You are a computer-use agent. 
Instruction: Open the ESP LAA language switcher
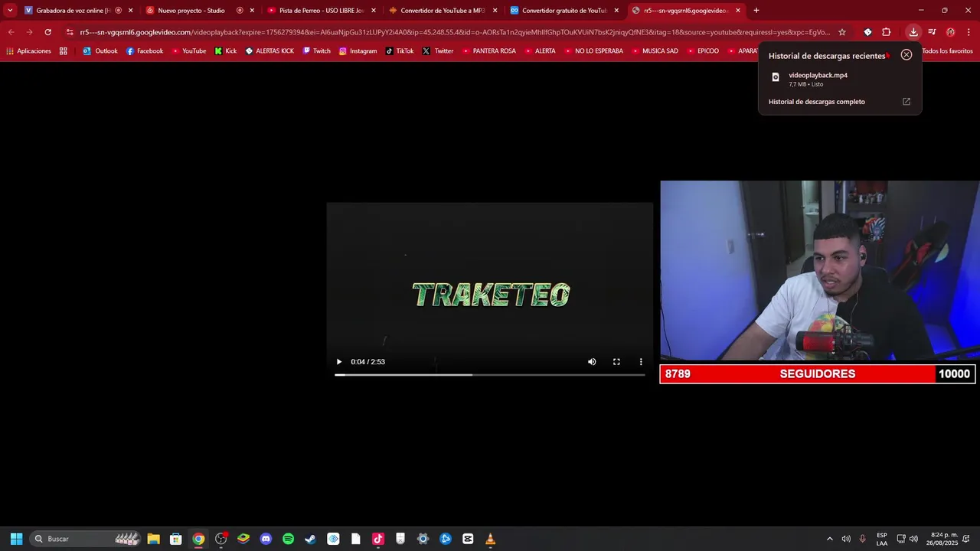click(882, 539)
